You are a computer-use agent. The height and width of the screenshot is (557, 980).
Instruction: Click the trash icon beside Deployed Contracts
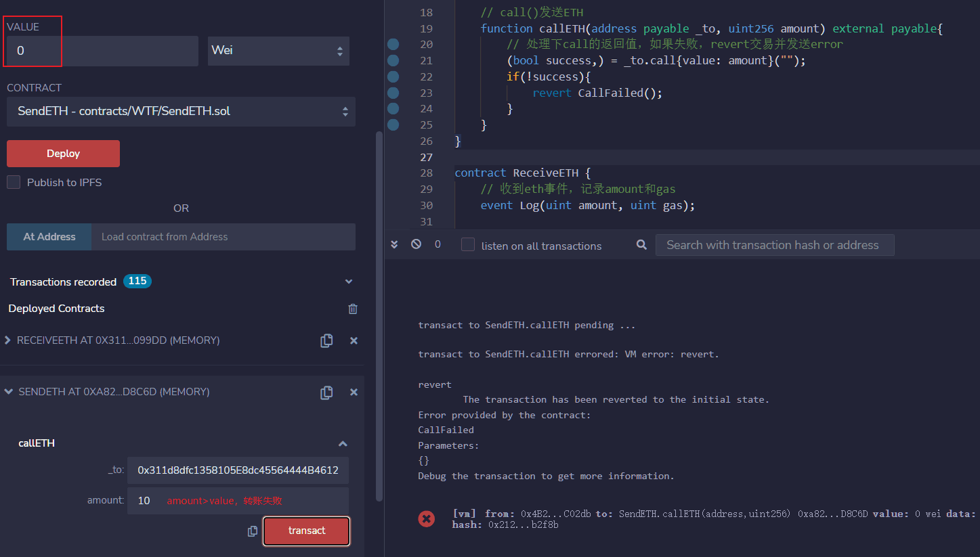click(353, 309)
